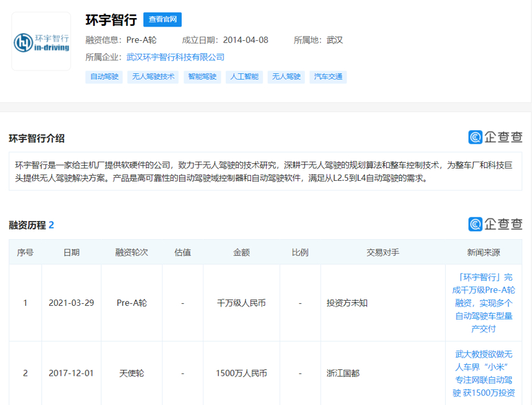
Task: Click the 环宇智行 company title
Action: click(x=111, y=19)
